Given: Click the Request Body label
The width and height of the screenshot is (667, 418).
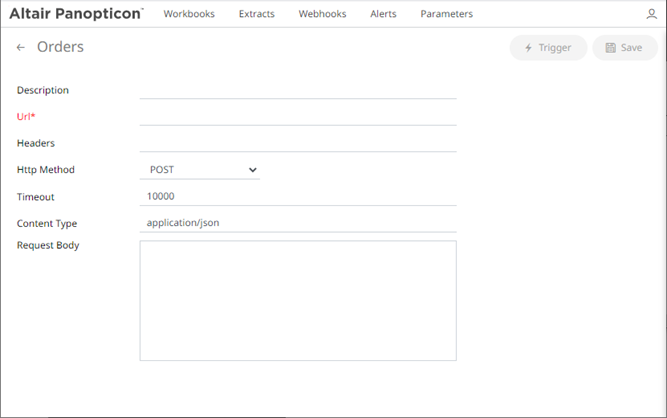Looking at the screenshot, I should [x=48, y=245].
